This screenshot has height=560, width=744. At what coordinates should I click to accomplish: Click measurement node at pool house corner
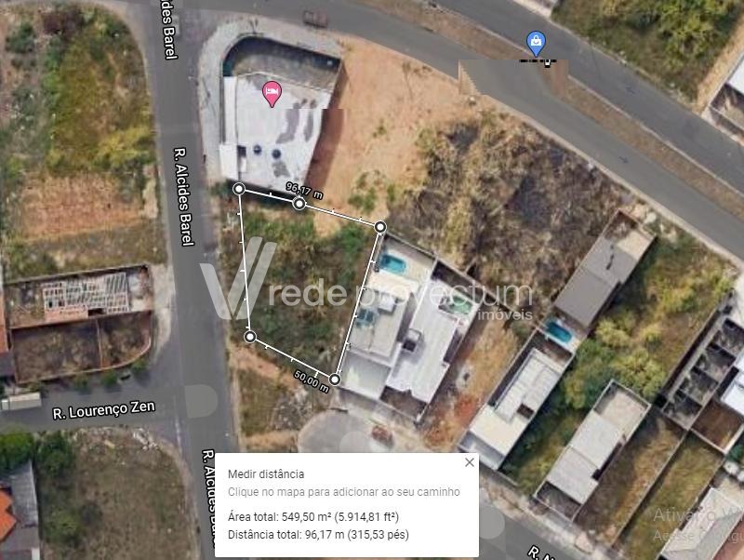pyautogui.click(x=380, y=227)
